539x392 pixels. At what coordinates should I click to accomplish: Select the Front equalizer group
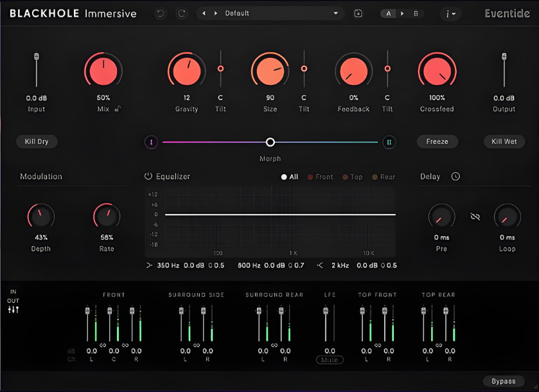click(x=321, y=177)
